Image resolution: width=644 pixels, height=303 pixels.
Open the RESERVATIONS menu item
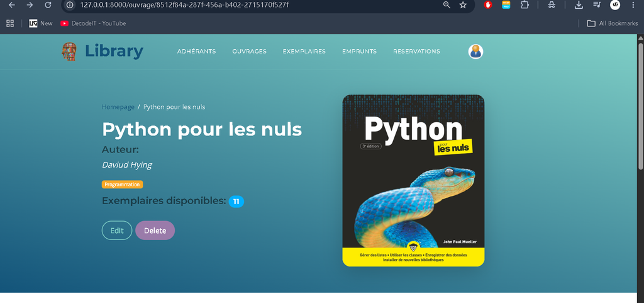point(416,52)
